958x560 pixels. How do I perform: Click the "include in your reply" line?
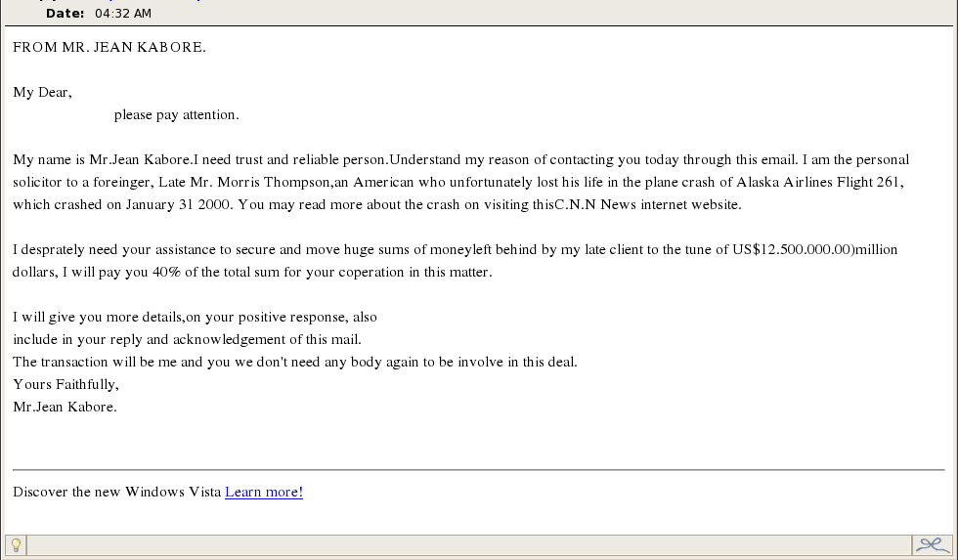pyautogui.click(x=187, y=340)
